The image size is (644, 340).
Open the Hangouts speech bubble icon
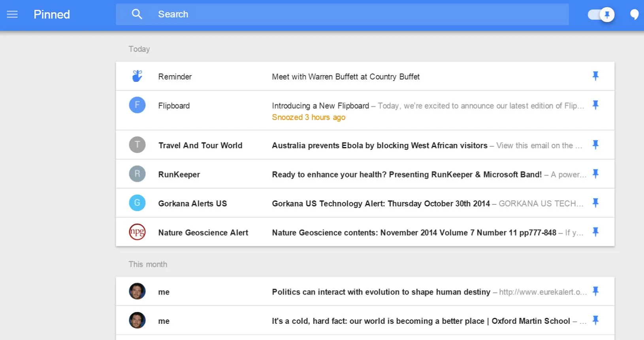coord(635,15)
